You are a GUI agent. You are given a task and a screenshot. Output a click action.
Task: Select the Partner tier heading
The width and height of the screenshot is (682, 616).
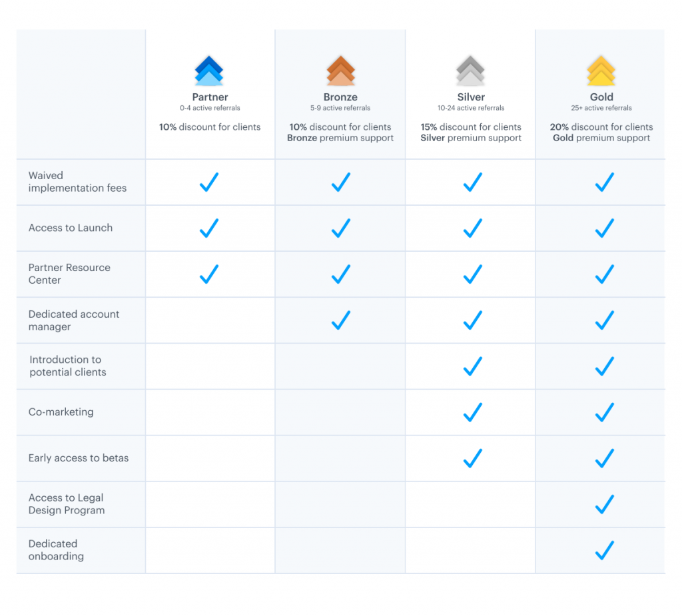point(210,97)
